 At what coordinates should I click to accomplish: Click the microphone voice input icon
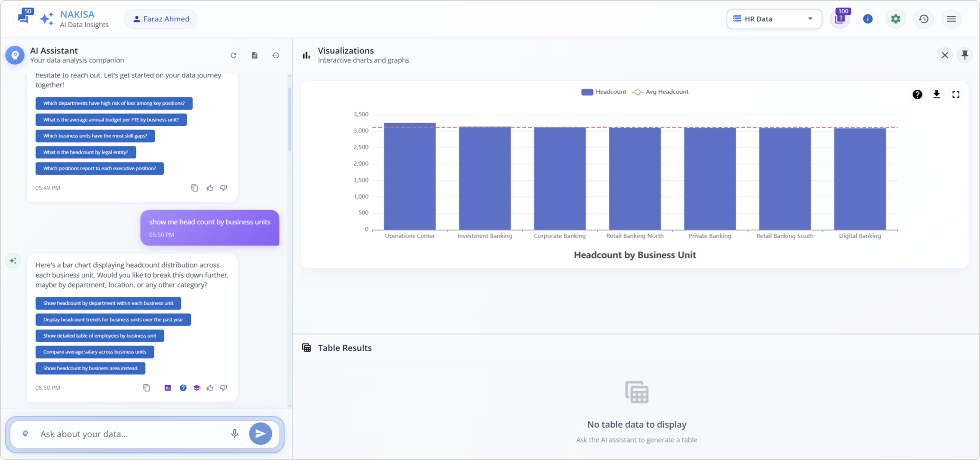tap(234, 433)
